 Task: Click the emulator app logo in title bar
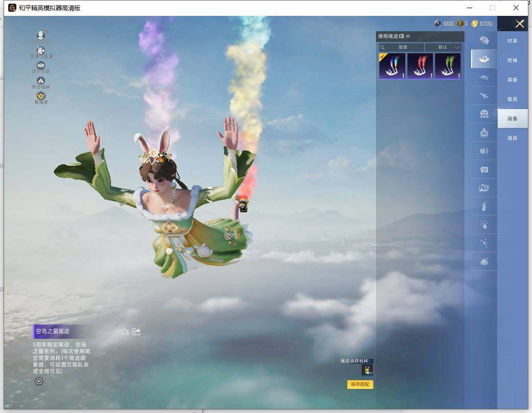click(12, 8)
